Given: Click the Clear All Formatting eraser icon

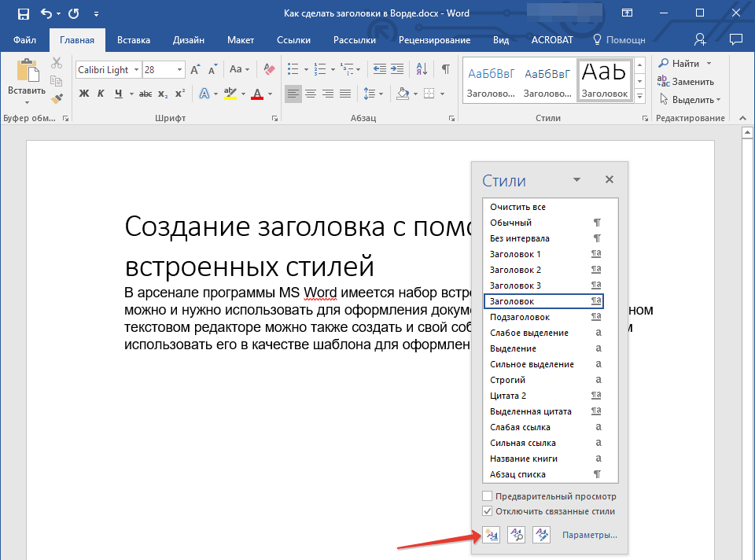Looking at the screenshot, I should point(270,69).
